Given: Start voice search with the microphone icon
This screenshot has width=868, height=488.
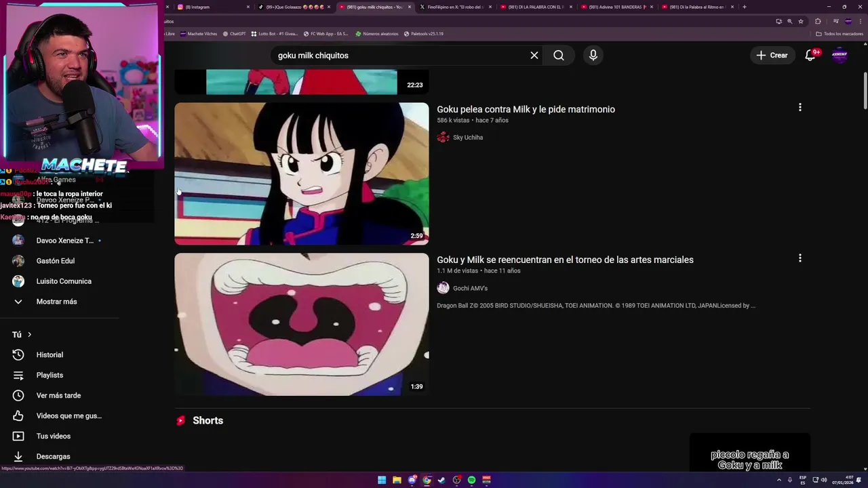Looking at the screenshot, I should coord(593,56).
